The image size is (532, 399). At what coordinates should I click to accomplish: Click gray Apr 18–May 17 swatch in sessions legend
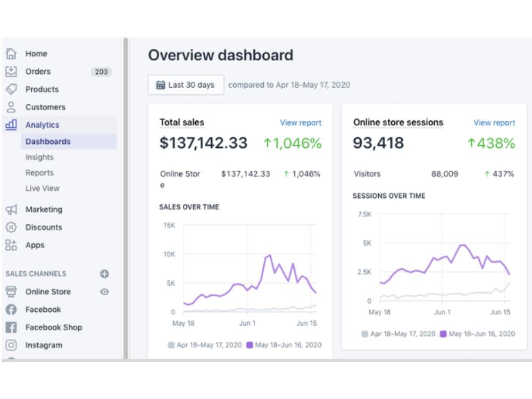tap(365, 334)
